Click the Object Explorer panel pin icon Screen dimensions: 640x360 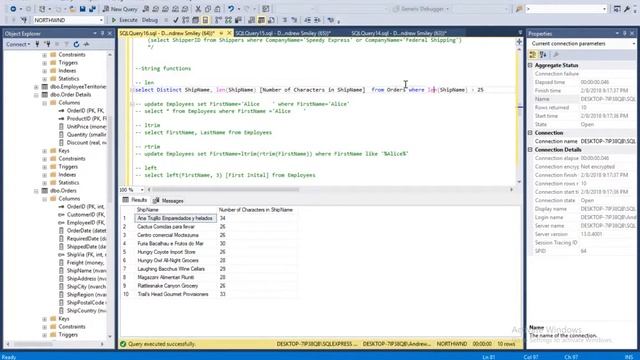coord(102,33)
